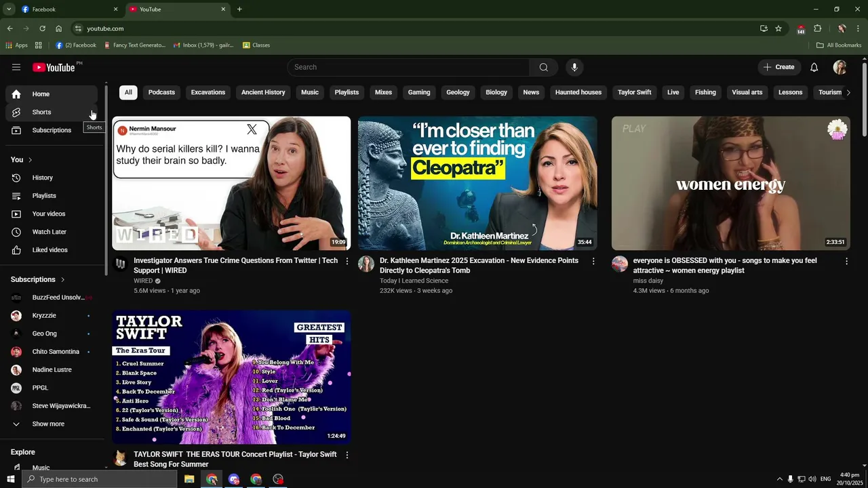
Task: Start voice search with microphone icon
Action: pyautogui.click(x=574, y=67)
